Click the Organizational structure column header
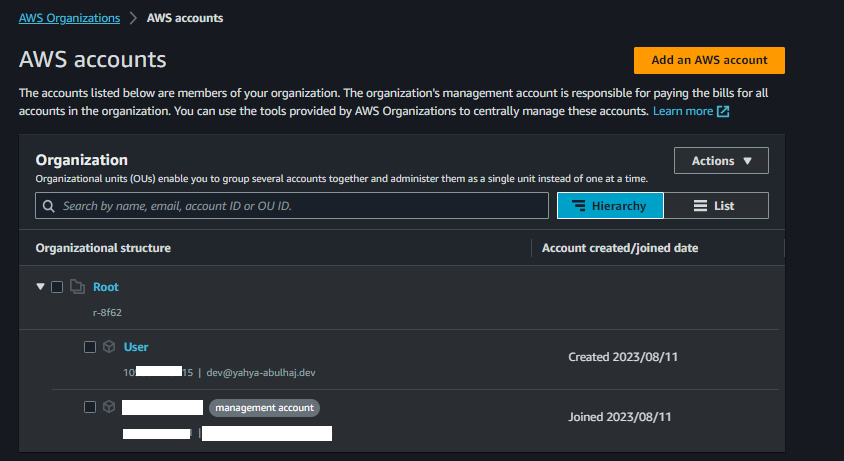844x461 pixels. coord(103,248)
